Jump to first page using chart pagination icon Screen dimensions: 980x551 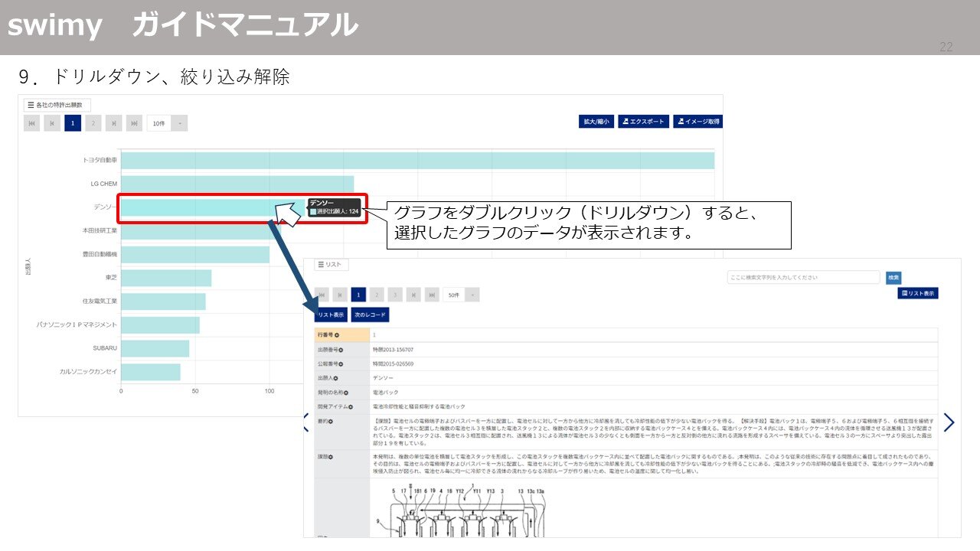(32, 122)
